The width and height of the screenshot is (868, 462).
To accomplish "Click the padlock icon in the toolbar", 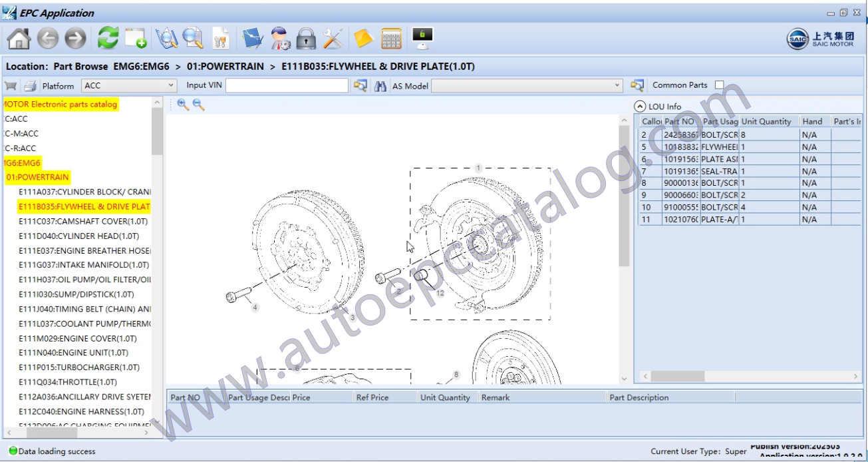I will pos(305,39).
